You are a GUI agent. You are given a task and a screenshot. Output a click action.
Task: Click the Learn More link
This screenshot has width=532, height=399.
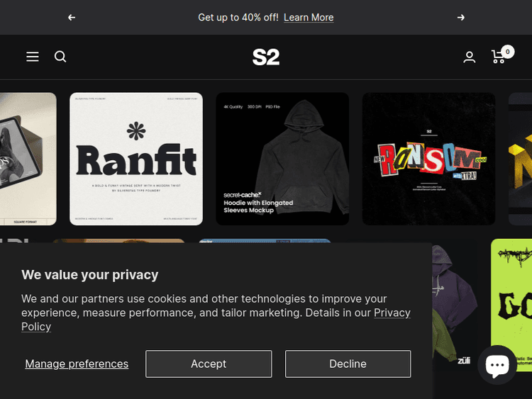coord(309,17)
